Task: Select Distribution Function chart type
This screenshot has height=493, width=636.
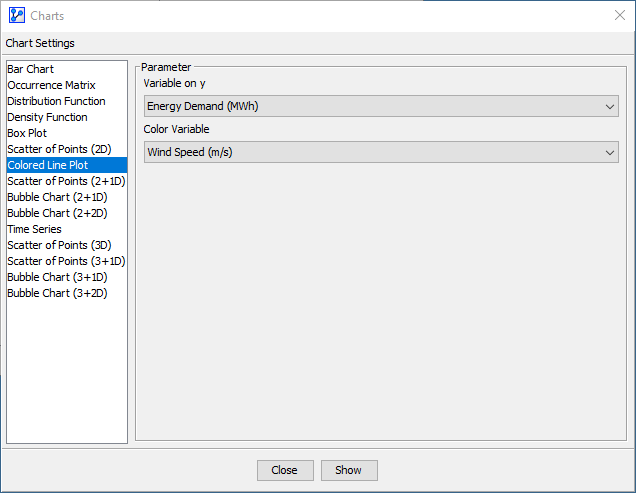Action: pos(56,101)
